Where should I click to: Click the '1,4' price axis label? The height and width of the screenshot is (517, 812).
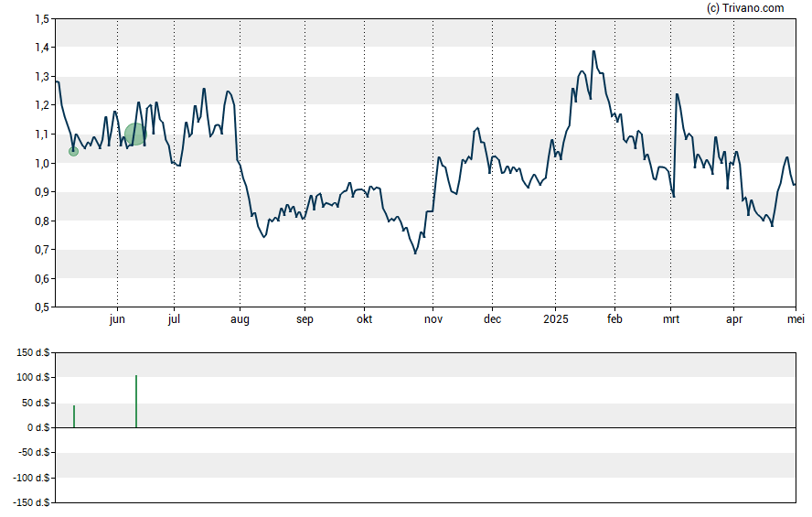[42, 48]
